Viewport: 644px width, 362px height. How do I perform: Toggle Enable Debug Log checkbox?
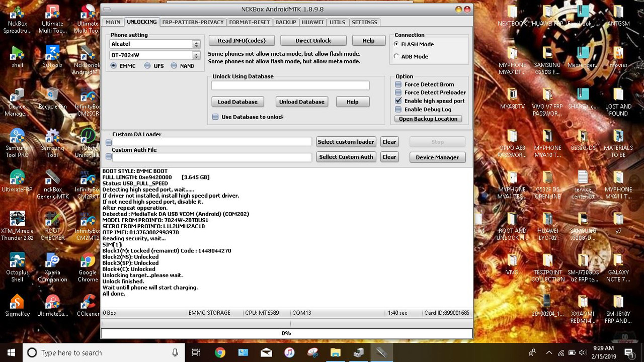398,109
